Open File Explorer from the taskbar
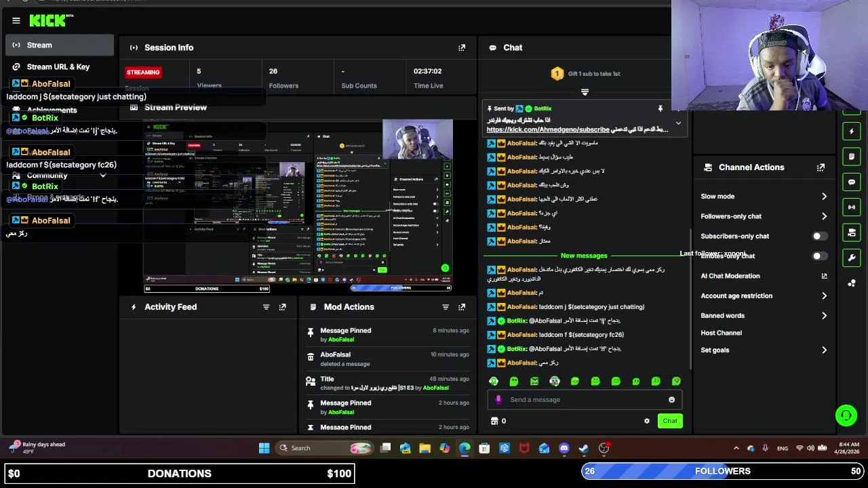 pos(425,448)
